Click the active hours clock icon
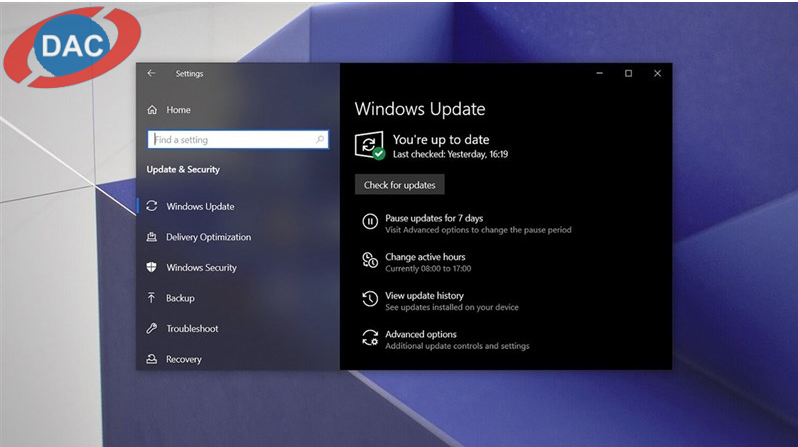The height and width of the screenshot is (447, 798). coord(370,260)
